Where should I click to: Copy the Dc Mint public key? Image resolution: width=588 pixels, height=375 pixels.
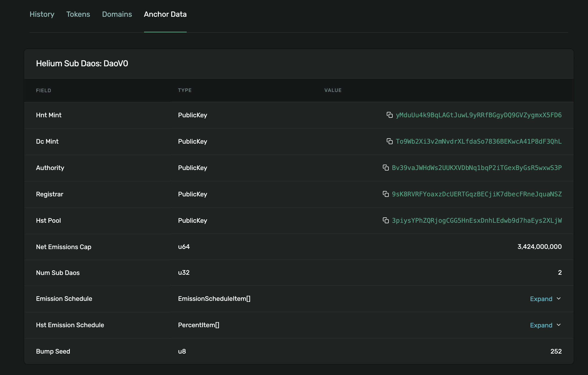tap(389, 141)
